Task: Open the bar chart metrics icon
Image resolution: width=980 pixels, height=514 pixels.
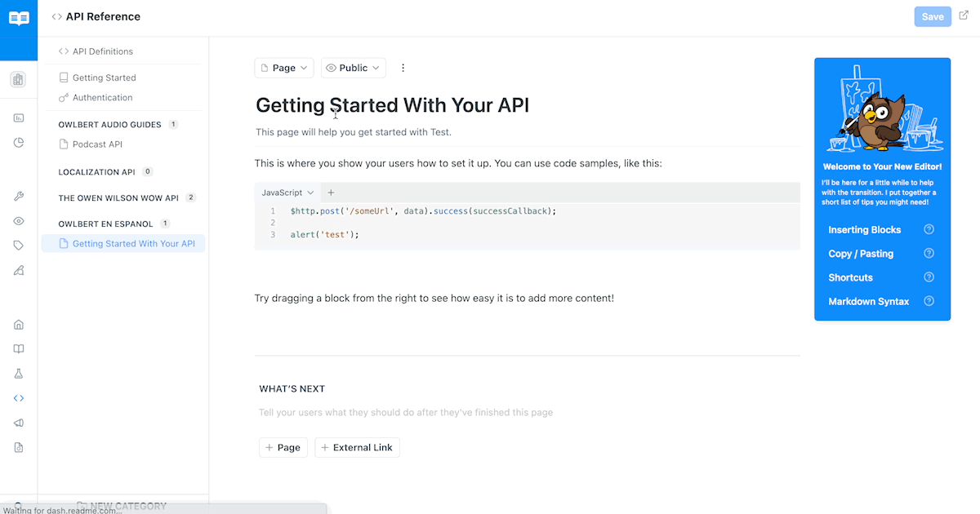Action: [19, 117]
